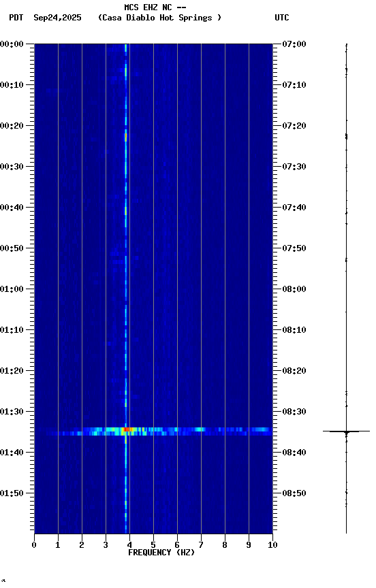Click frequency axis tick label '10'
Screen dimensions: 376x588
[x=272, y=545]
